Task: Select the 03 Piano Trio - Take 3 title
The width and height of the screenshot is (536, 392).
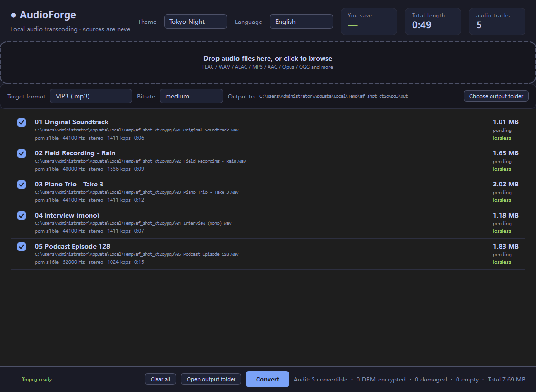Action: pyautogui.click(x=69, y=184)
